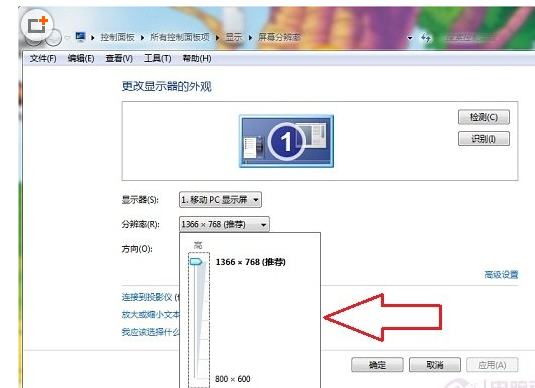Click the 取消 button
This screenshot has height=388, width=535.
pyautogui.click(x=435, y=365)
